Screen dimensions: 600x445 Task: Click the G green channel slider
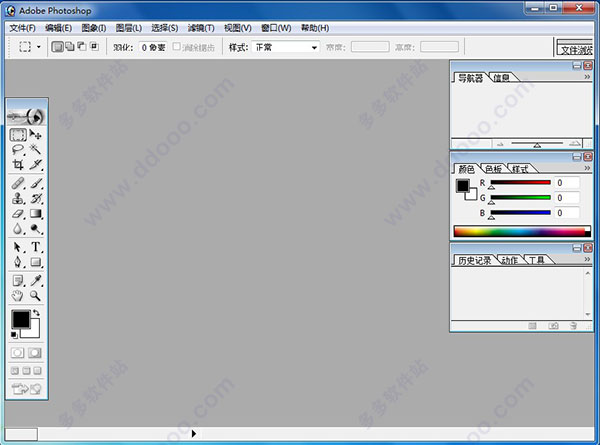[x=521, y=197]
